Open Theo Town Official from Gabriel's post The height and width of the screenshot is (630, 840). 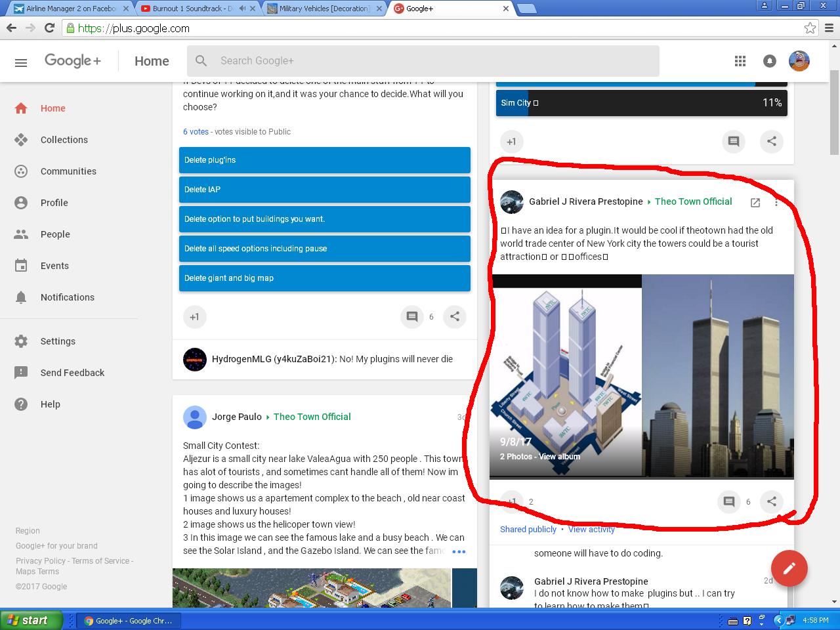coord(694,201)
